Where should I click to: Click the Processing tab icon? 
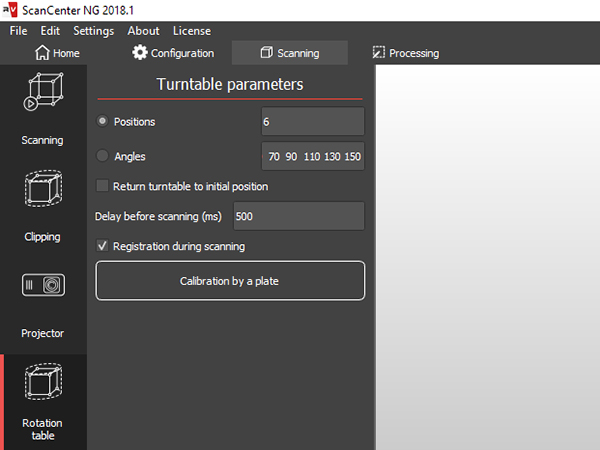pyautogui.click(x=378, y=53)
